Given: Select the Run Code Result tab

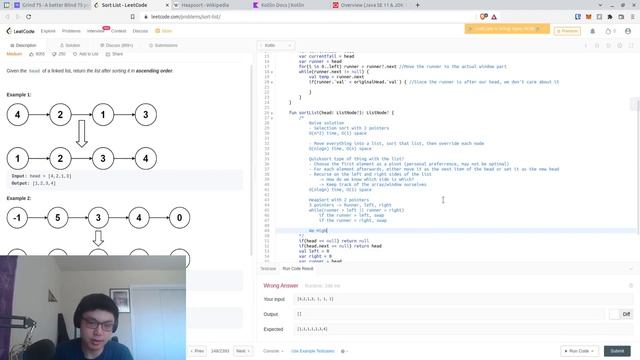Looking at the screenshot, I should pyautogui.click(x=298, y=269).
